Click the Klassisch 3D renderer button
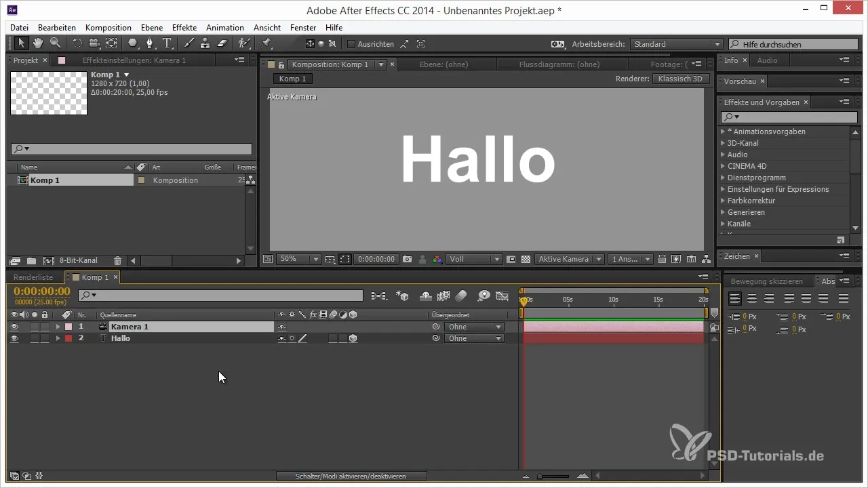868x488 pixels. [x=680, y=79]
